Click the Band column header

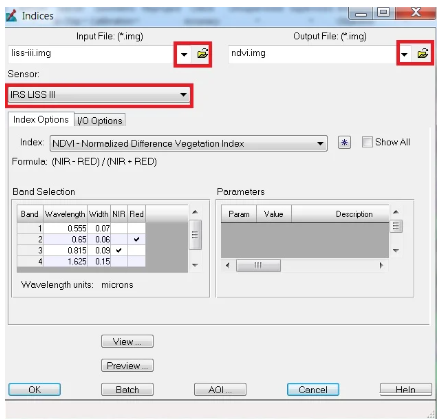[30, 214]
